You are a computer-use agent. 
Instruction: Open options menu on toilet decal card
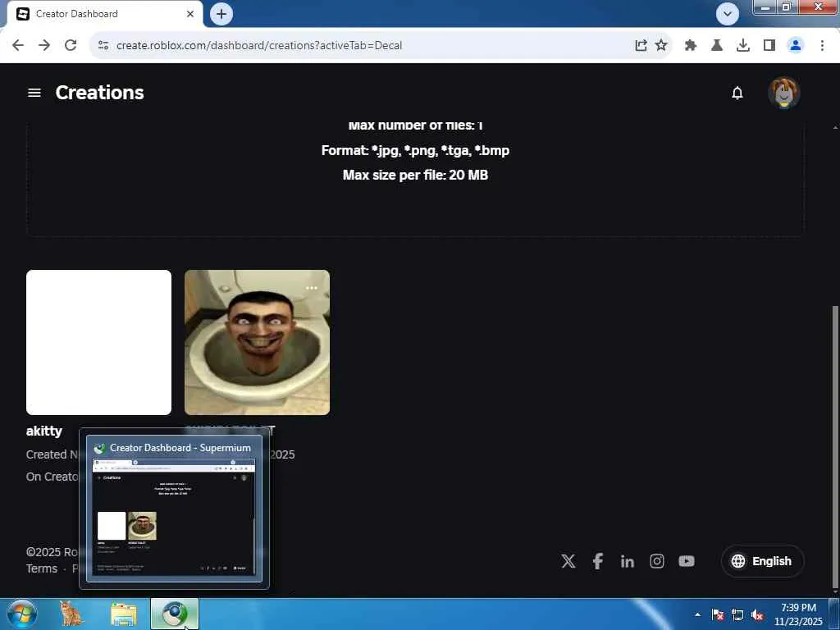[311, 288]
